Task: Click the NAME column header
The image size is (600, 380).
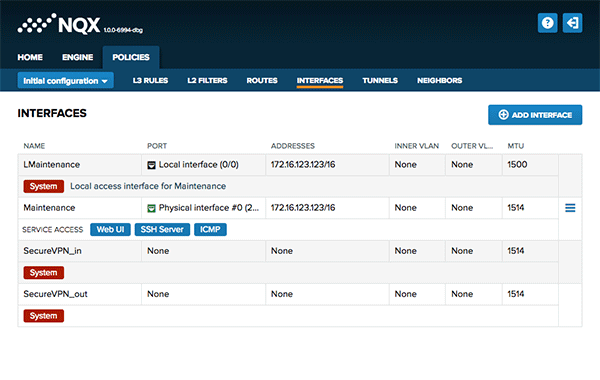Action: click(x=34, y=146)
